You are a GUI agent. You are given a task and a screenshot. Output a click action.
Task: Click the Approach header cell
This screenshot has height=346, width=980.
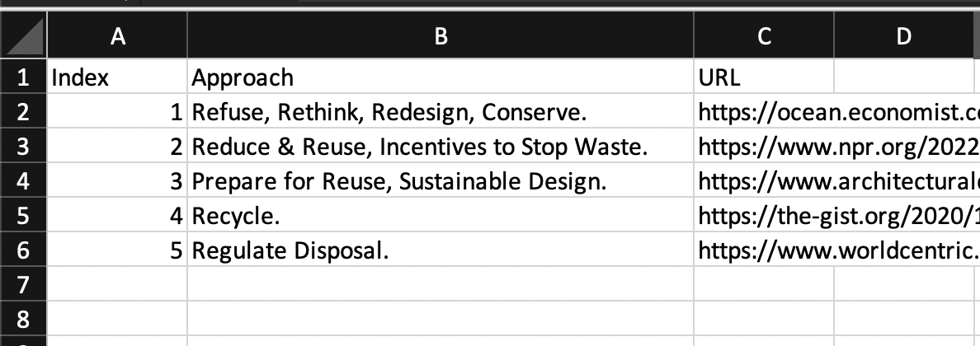point(441,77)
